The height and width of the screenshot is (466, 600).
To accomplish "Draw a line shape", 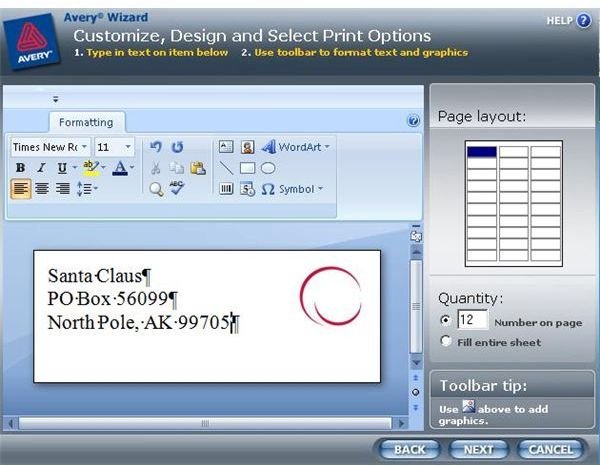I will [x=226, y=168].
